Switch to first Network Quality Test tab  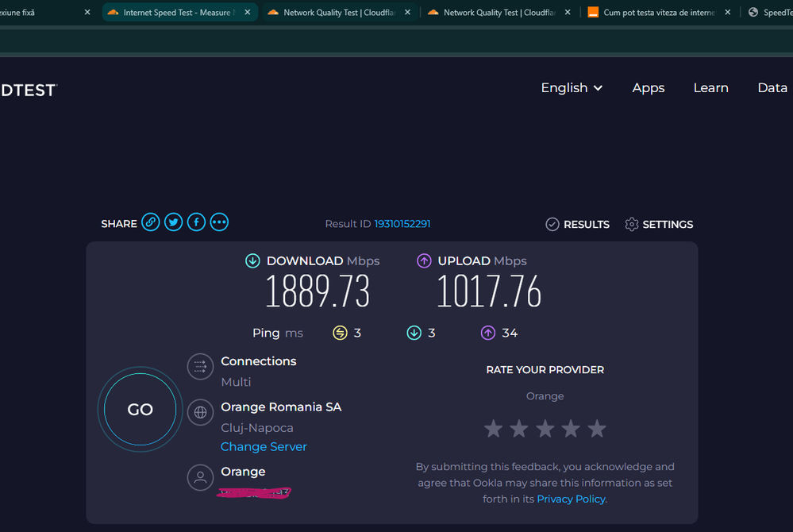tap(341, 12)
